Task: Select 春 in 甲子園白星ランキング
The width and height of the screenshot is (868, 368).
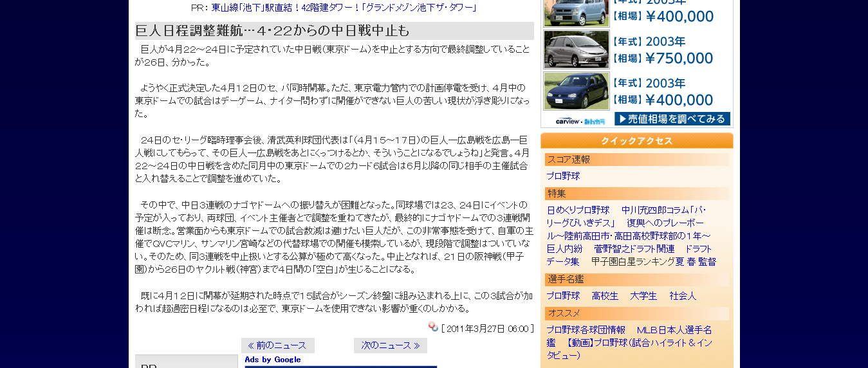Action: [x=692, y=262]
